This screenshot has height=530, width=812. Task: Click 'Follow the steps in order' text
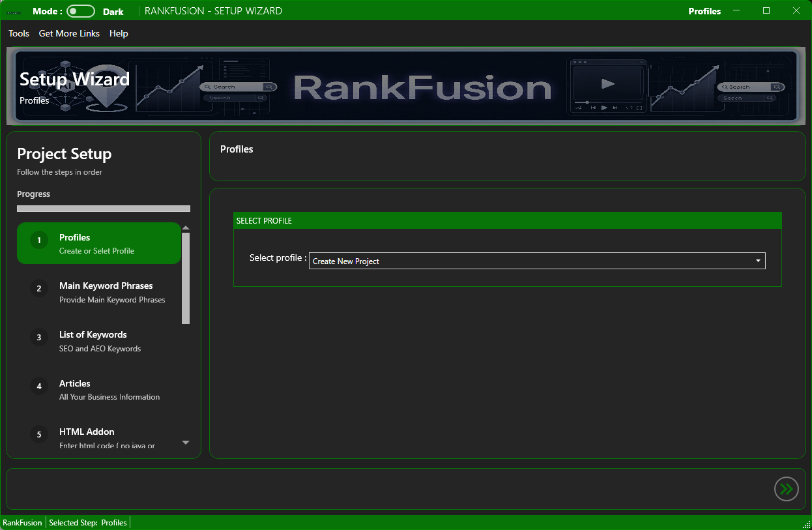pos(60,172)
